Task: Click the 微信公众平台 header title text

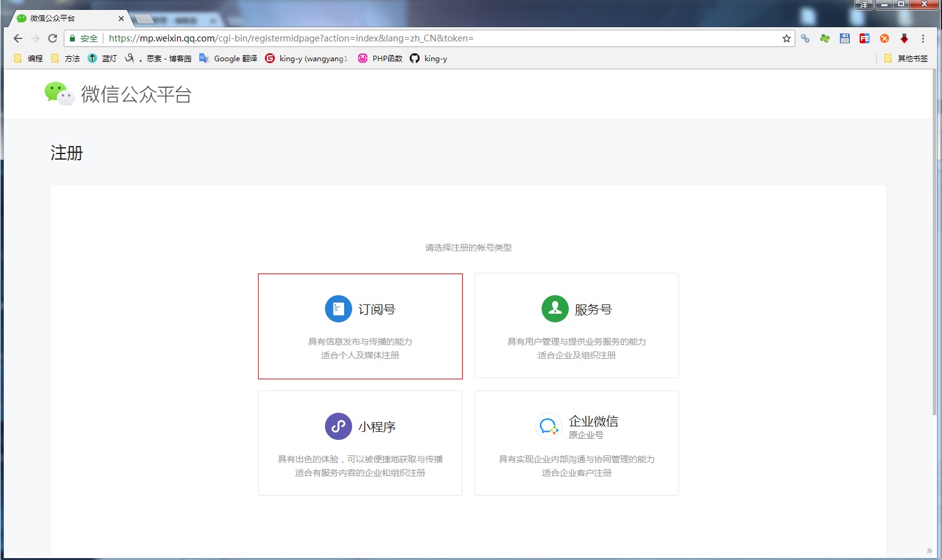Action: coord(136,94)
